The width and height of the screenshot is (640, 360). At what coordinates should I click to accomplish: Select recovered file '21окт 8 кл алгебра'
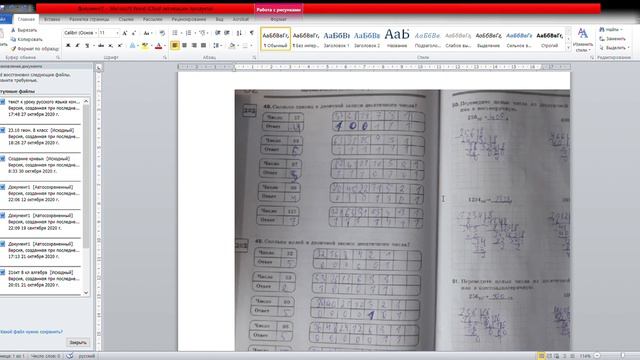click(41, 278)
